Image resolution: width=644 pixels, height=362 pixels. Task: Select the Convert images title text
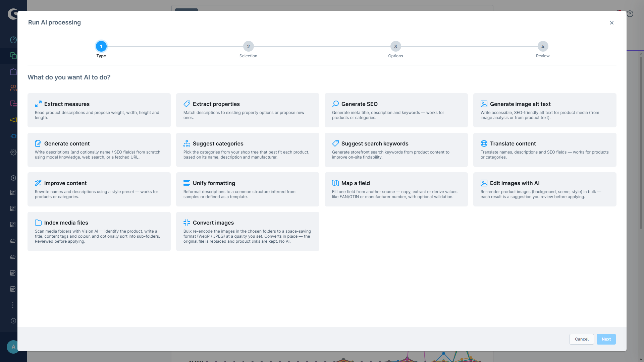(213, 223)
